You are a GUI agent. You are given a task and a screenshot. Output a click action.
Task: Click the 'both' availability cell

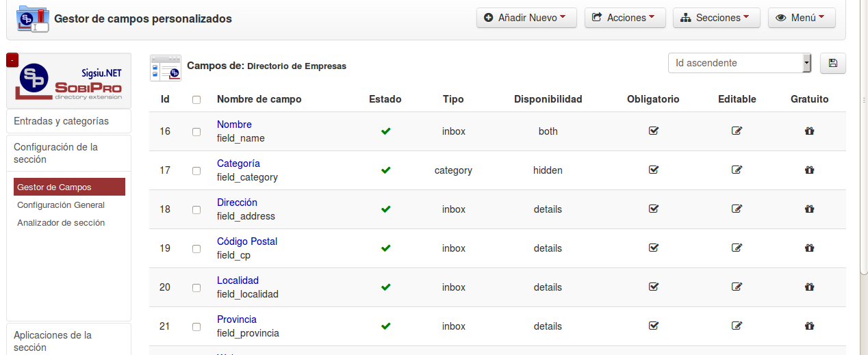pyautogui.click(x=548, y=131)
